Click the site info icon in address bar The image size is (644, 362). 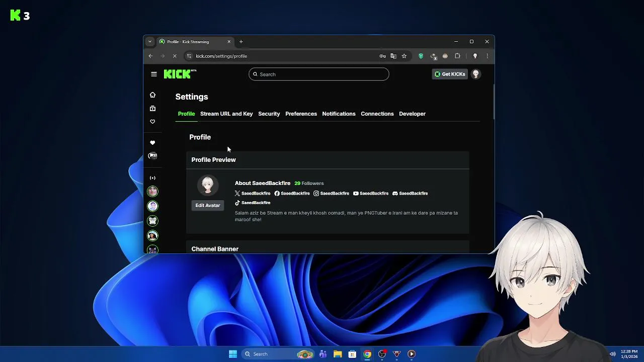(x=189, y=56)
